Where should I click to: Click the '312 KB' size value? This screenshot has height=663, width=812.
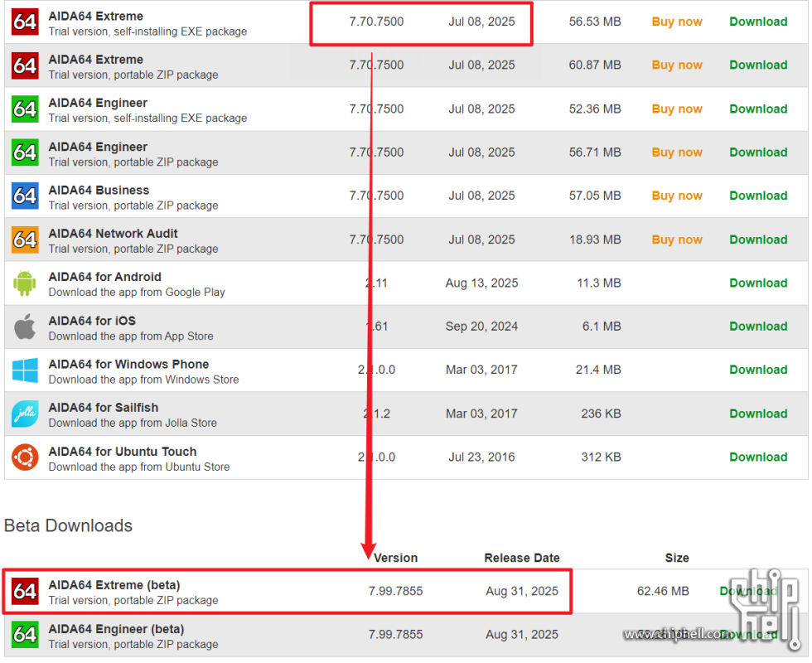pos(601,457)
